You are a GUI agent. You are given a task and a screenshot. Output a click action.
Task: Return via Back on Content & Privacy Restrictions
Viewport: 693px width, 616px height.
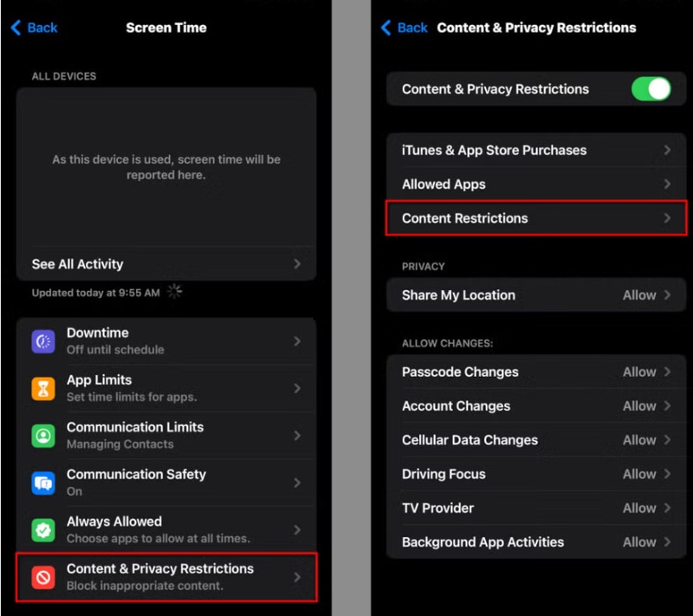tap(404, 27)
